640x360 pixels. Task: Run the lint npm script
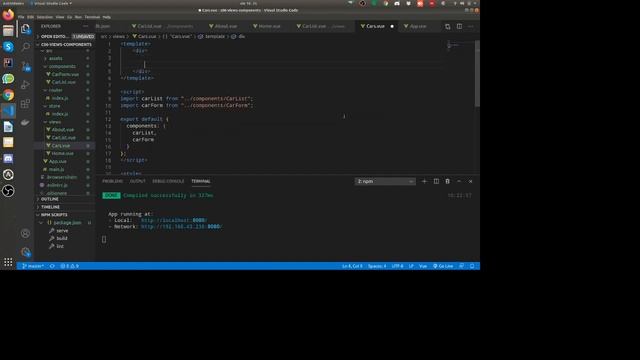[x=60, y=246]
